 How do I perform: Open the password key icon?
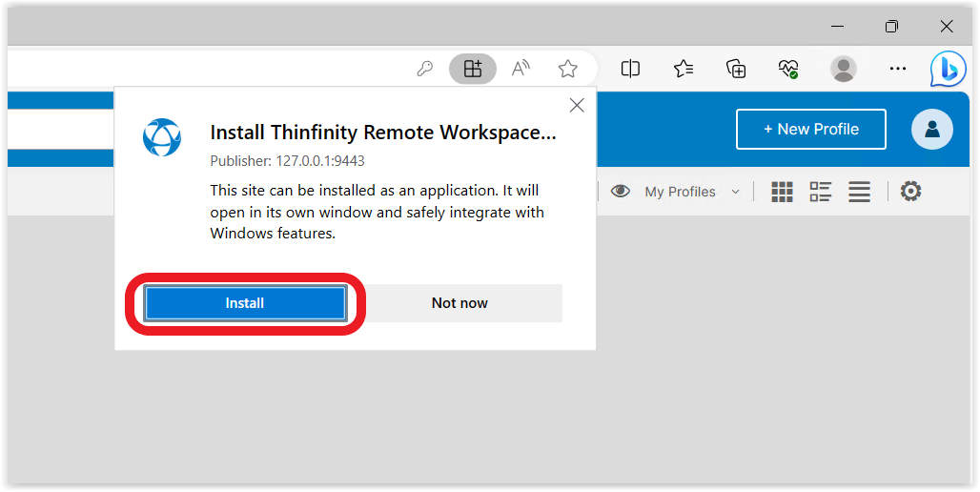(x=425, y=69)
